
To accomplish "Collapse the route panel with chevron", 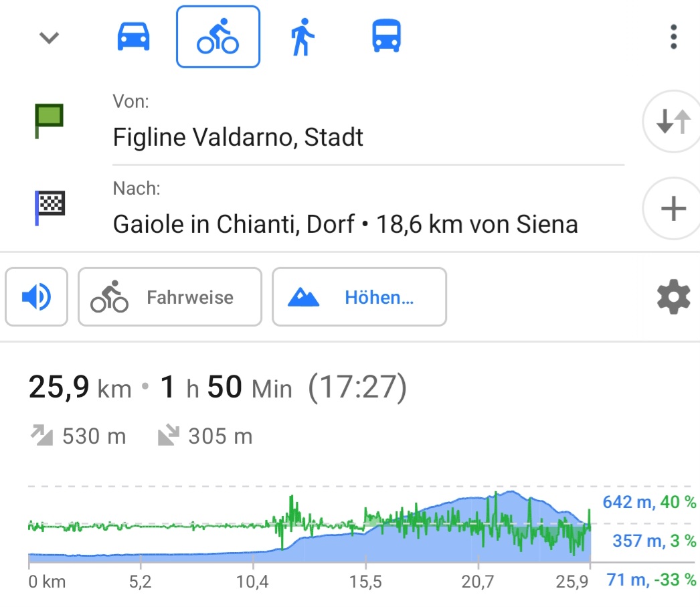I will [49, 38].
